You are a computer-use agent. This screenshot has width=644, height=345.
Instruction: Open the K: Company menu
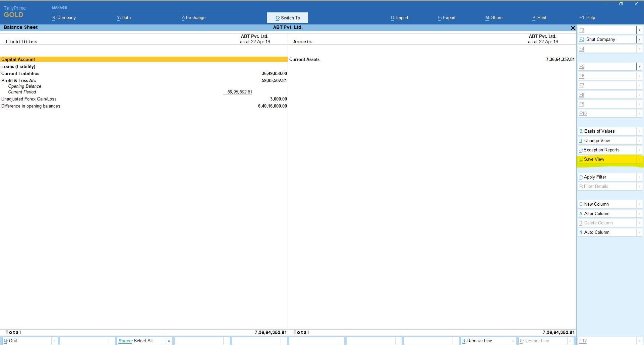(64, 18)
